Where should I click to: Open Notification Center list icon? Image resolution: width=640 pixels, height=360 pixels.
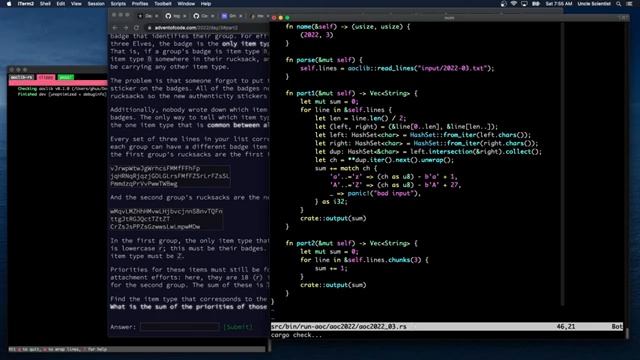coord(629,4)
